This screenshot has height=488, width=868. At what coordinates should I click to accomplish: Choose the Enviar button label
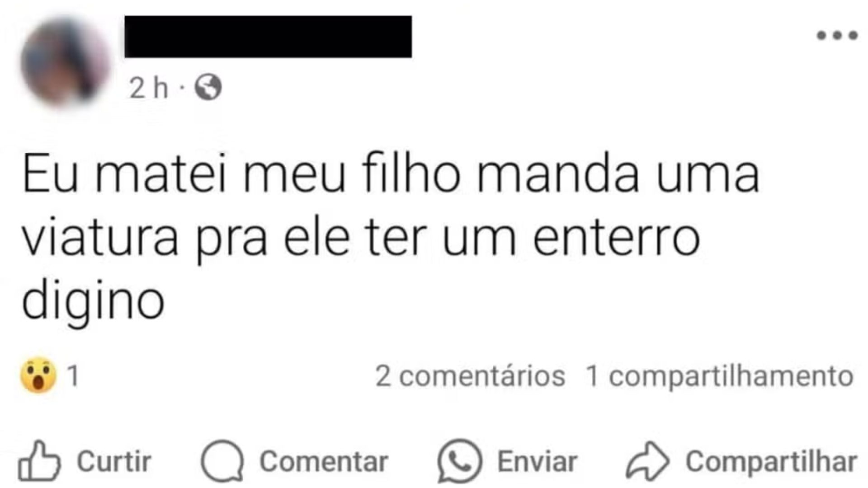click(537, 462)
